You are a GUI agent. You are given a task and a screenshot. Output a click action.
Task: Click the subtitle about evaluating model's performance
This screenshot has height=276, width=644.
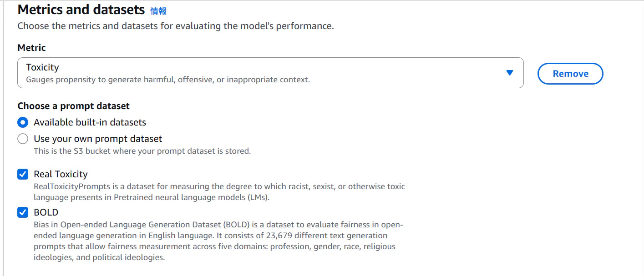[175, 26]
